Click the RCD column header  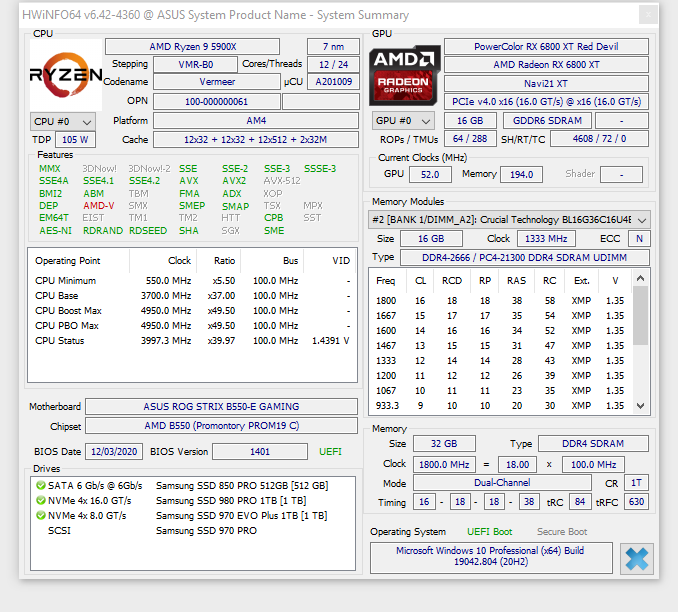(x=451, y=281)
